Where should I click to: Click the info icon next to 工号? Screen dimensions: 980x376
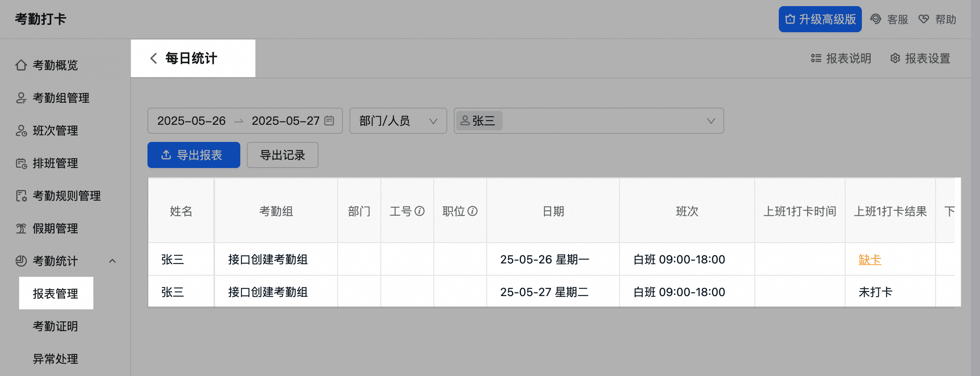coord(420,211)
